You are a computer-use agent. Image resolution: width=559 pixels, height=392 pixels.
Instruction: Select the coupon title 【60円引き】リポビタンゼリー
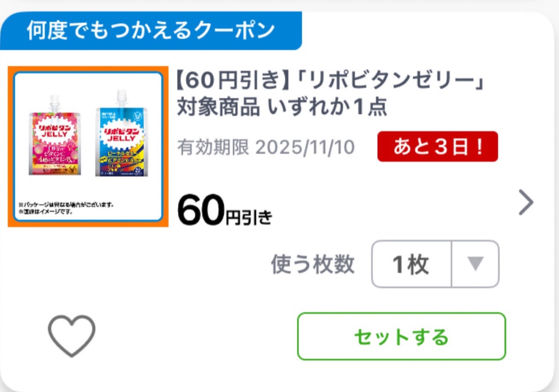pyautogui.click(x=332, y=94)
